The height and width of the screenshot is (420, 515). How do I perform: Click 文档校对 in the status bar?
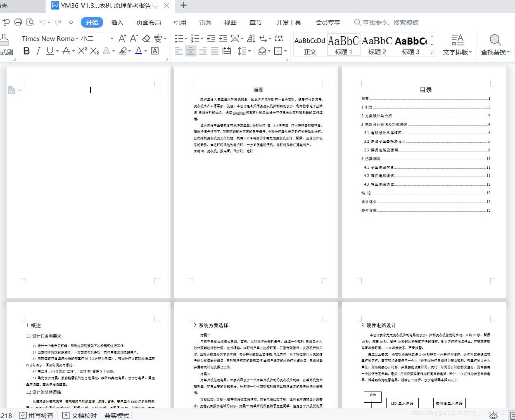coord(80,415)
